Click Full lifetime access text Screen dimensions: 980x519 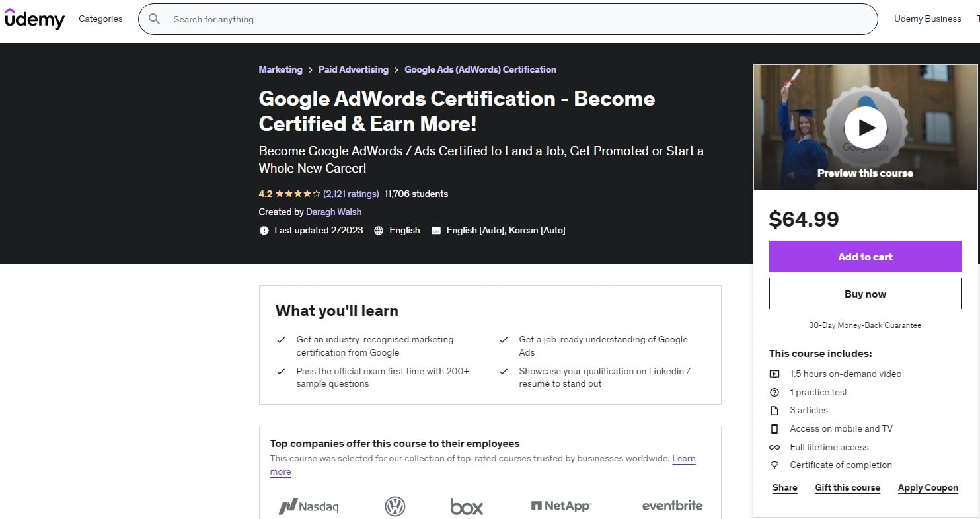829,448
